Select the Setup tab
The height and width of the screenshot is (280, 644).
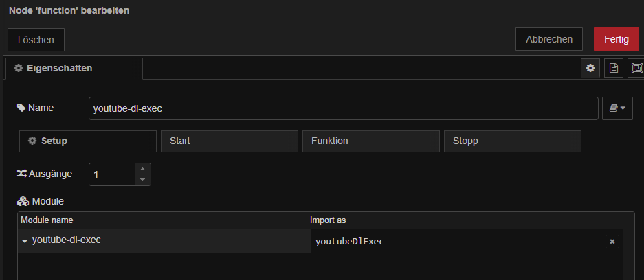click(x=88, y=141)
